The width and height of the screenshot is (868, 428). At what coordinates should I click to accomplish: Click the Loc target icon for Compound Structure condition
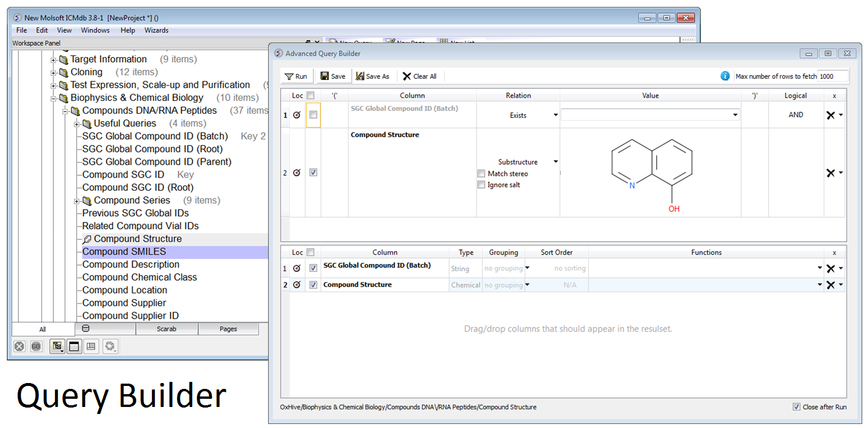click(297, 173)
